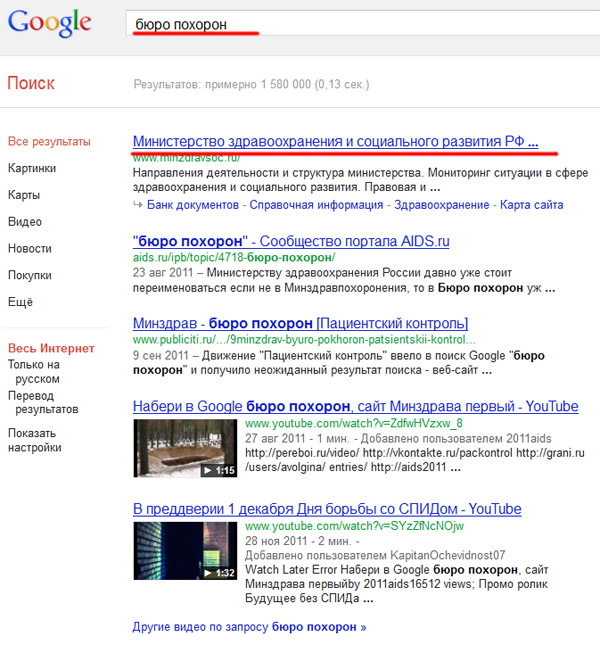The width and height of the screenshot is (600, 645).
Task: Switch to 'Видео' search results
Action: click(25, 222)
